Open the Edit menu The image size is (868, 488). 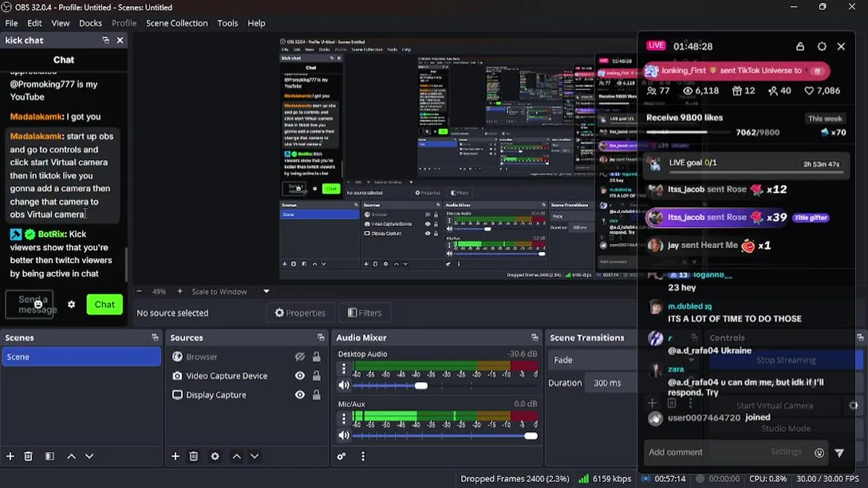tap(35, 23)
